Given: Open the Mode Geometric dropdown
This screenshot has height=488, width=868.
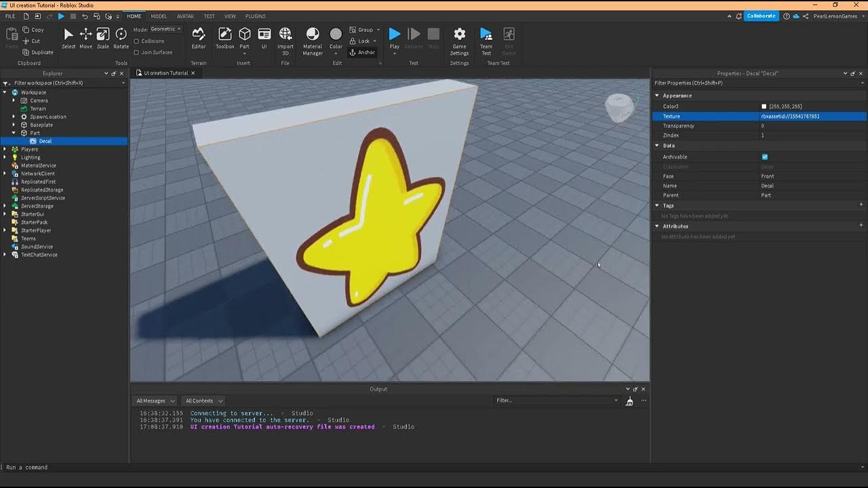Looking at the screenshot, I should click(165, 29).
